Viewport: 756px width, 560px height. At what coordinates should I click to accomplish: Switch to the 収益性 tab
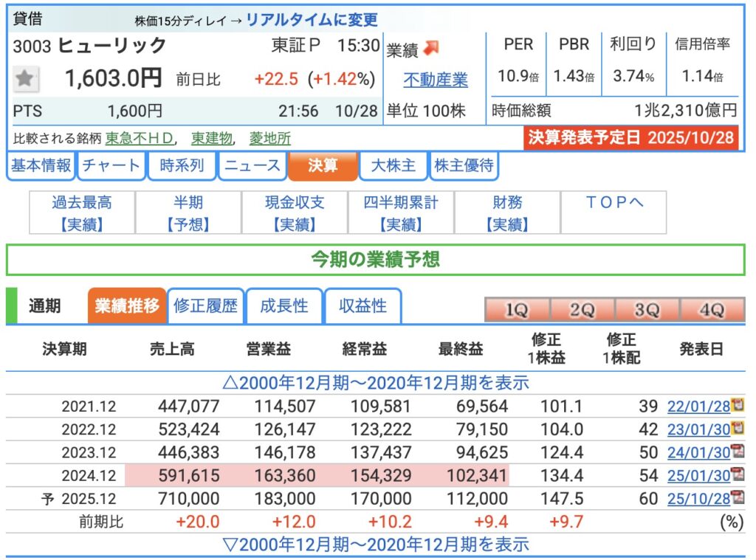[x=362, y=306]
